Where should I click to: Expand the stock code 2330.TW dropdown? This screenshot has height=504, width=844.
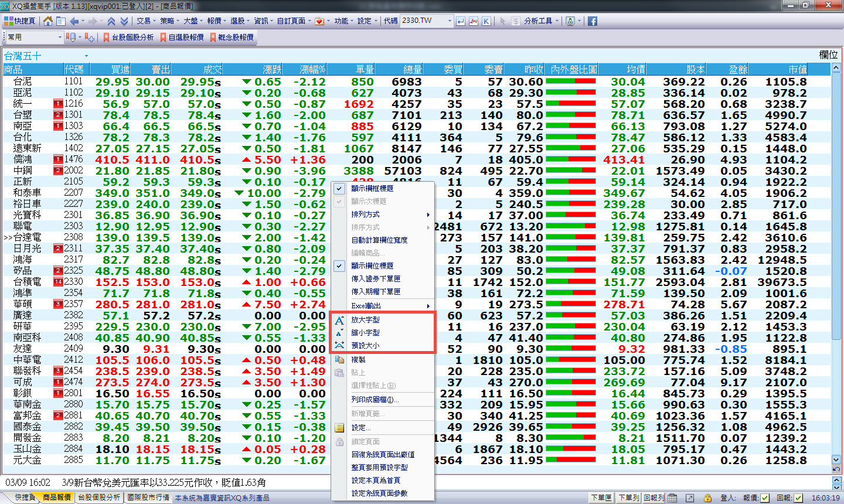(x=450, y=21)
